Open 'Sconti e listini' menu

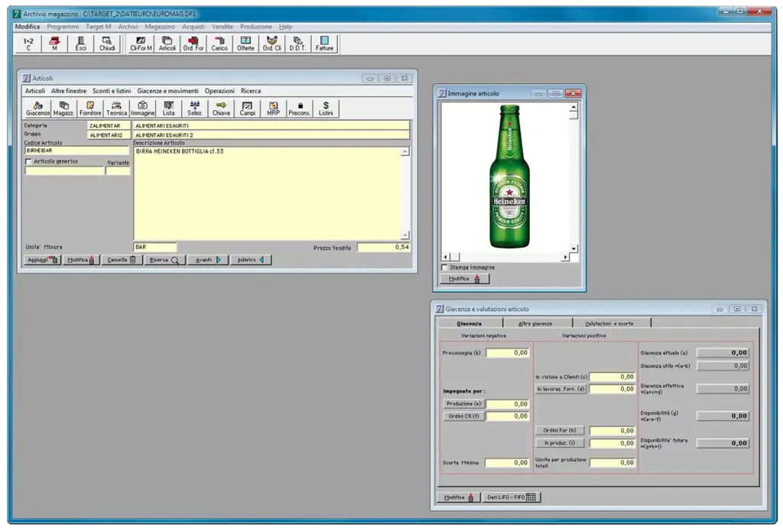[112, 91]
